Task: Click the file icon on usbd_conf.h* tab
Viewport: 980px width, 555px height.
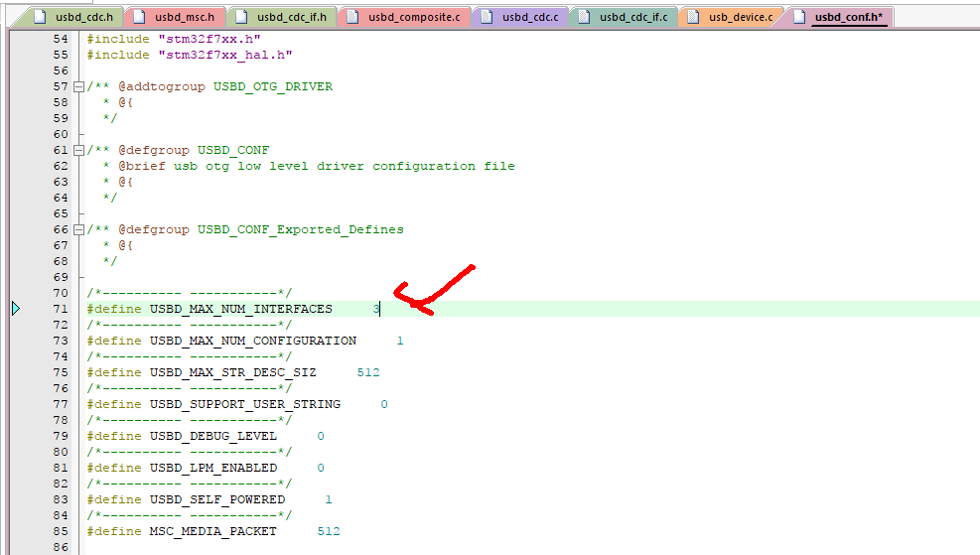Action: [x=799, y=17]
